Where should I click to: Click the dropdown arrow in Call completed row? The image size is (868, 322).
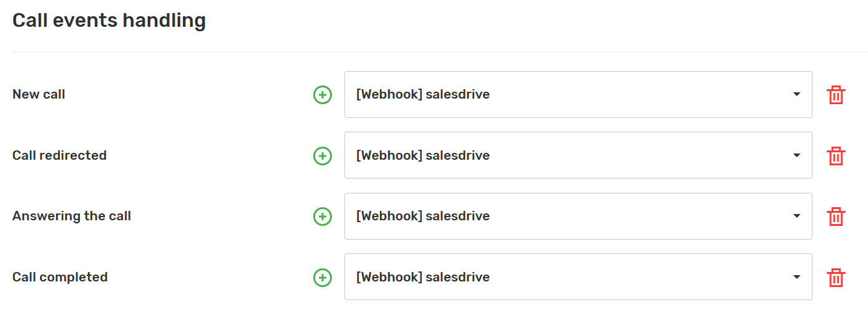796,277
